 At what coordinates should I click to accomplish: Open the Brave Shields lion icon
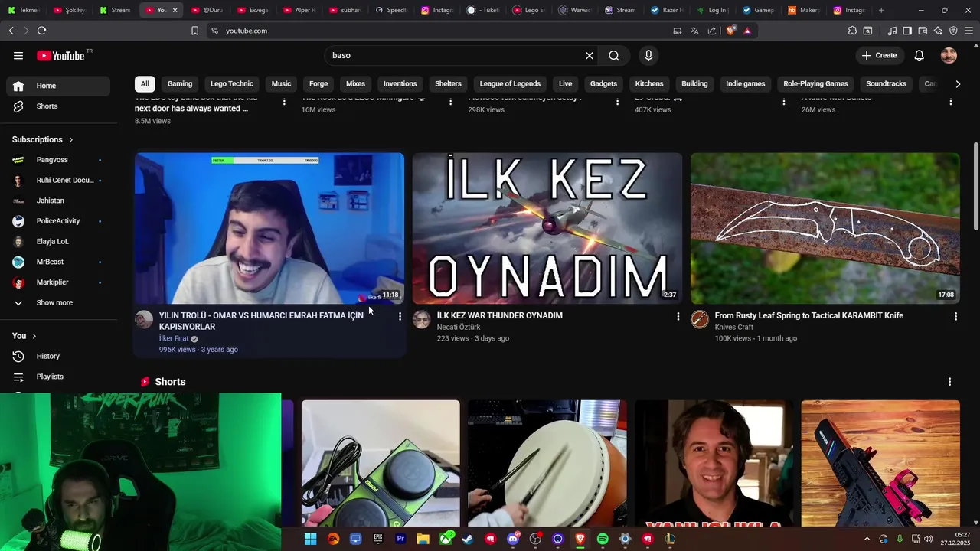click(x=730, y=31)
